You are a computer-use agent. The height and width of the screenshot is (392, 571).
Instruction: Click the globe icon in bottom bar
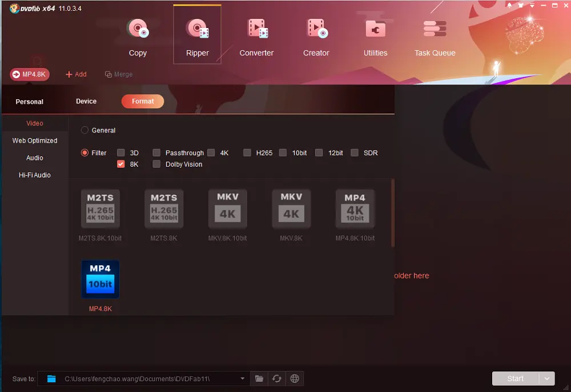(295, 378)
